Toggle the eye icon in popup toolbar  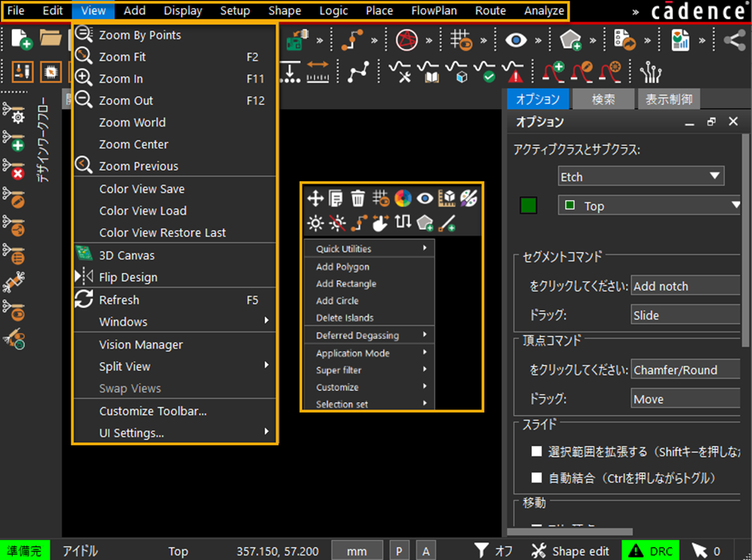tap(425, 198)
